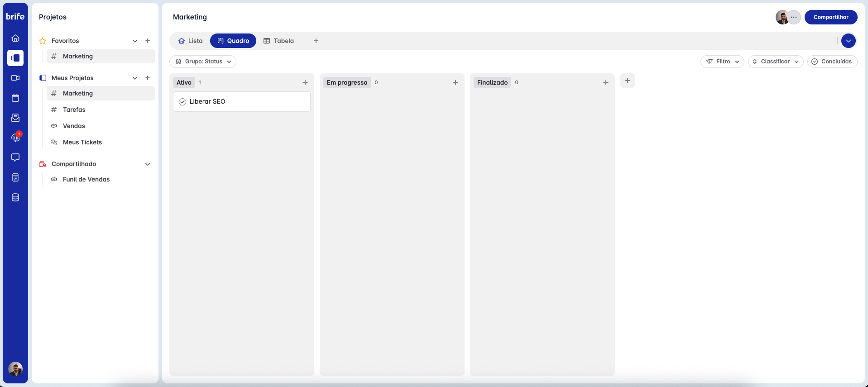The image size is (868, 387).
Task: Add a new project in Meus Projetos
Action: click(x=148, y=78)
